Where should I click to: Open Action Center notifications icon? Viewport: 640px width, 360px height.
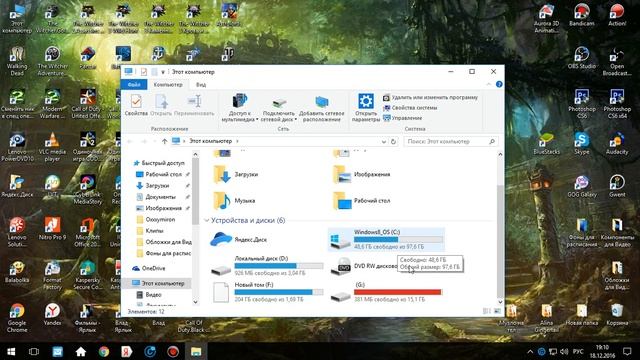pos(627,351)
